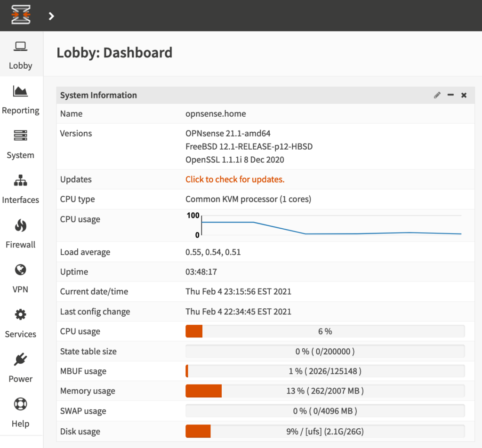This screenshot has height=448, width=482.
Task: Open the Power menu
Action: point(21,368)
